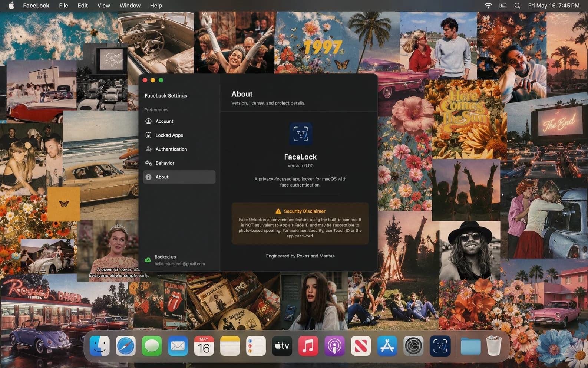
Task: Close the FaceLock Settings window
Action: 145,80
